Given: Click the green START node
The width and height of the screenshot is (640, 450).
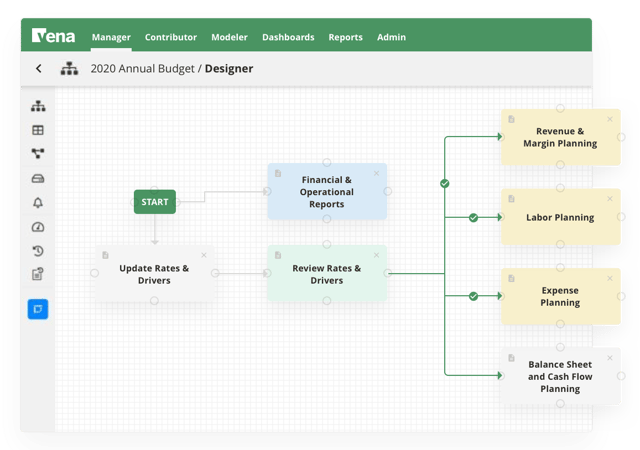Looking at the screenshot, I should pos(155,202).
